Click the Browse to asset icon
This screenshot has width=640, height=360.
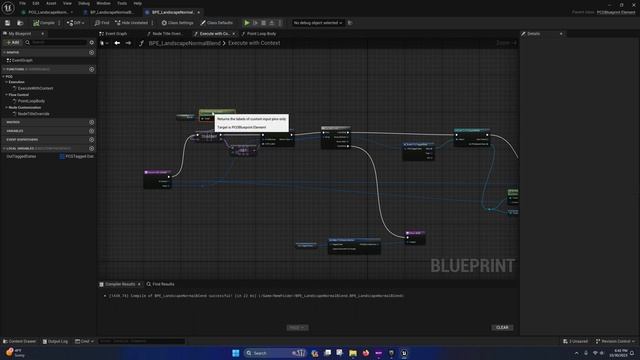click(x=20, y=23)
